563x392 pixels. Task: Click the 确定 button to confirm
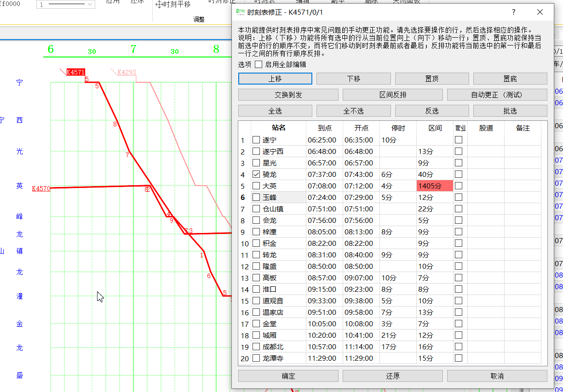coord(288,376)
